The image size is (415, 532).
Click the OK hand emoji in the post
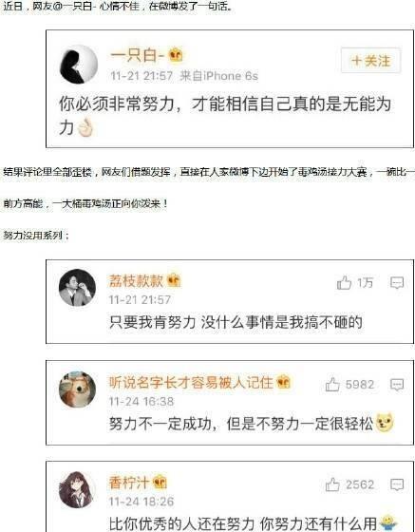coord(85,127)
